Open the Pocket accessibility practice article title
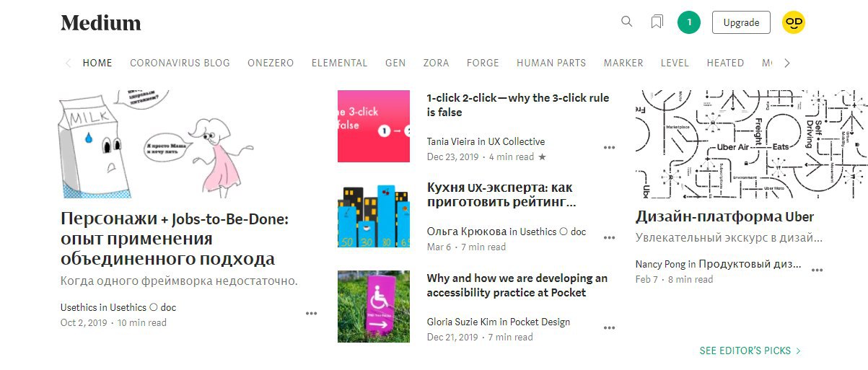This screenshot has width=868, height=370. (517, 286)
